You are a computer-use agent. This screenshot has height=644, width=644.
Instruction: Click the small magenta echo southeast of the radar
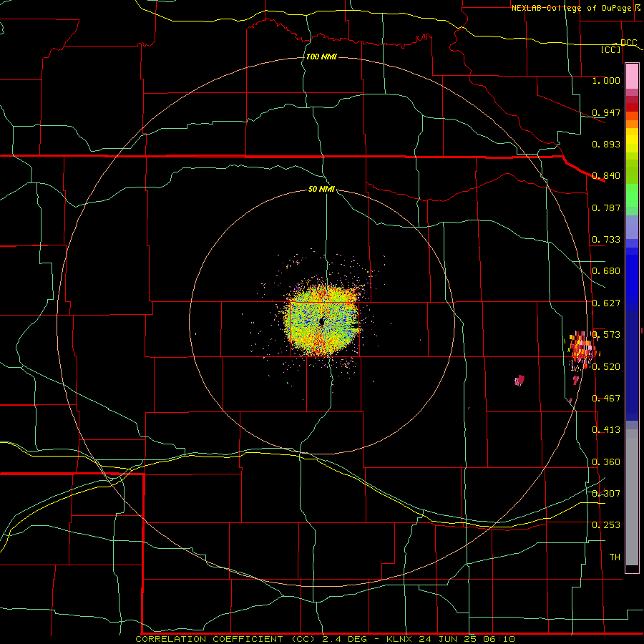(519, 381)
